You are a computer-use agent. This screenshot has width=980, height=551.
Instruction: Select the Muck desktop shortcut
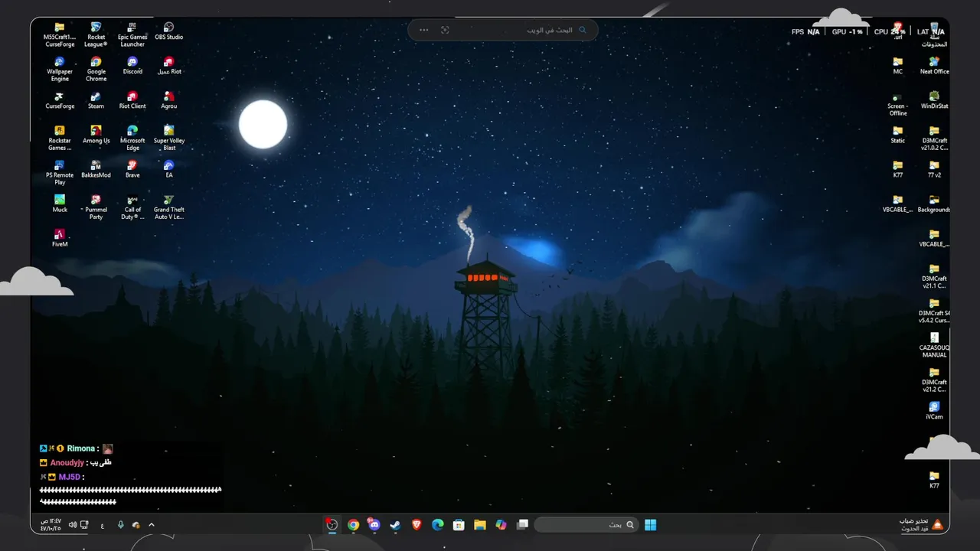(x=60, y=204)
